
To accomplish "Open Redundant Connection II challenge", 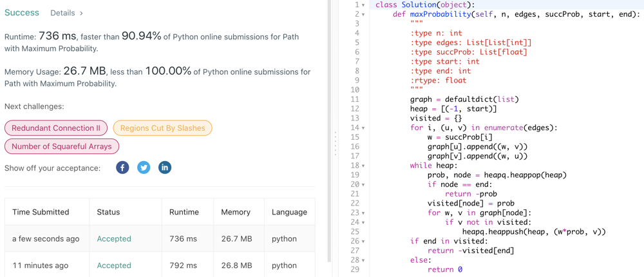I will 56,128.
